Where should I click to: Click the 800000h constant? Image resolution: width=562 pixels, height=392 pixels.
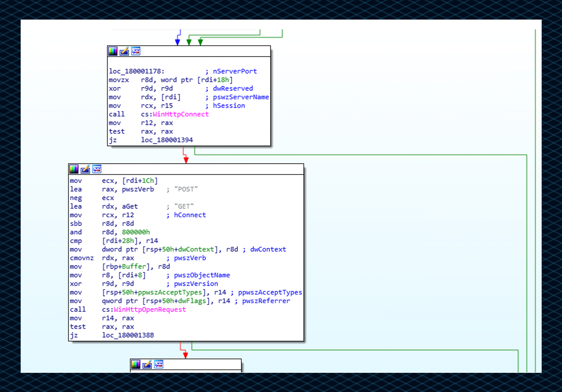click(x=136, y=232)
